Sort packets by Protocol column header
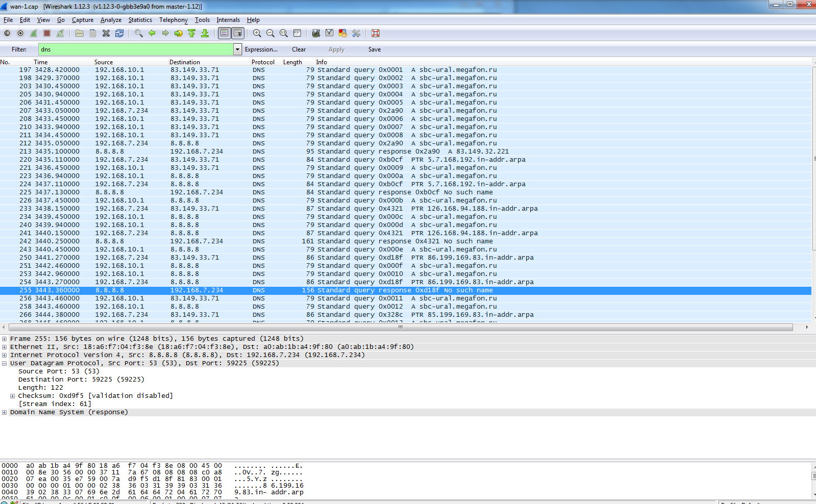This screenshot has height=504, width=816. click(263, 62)
